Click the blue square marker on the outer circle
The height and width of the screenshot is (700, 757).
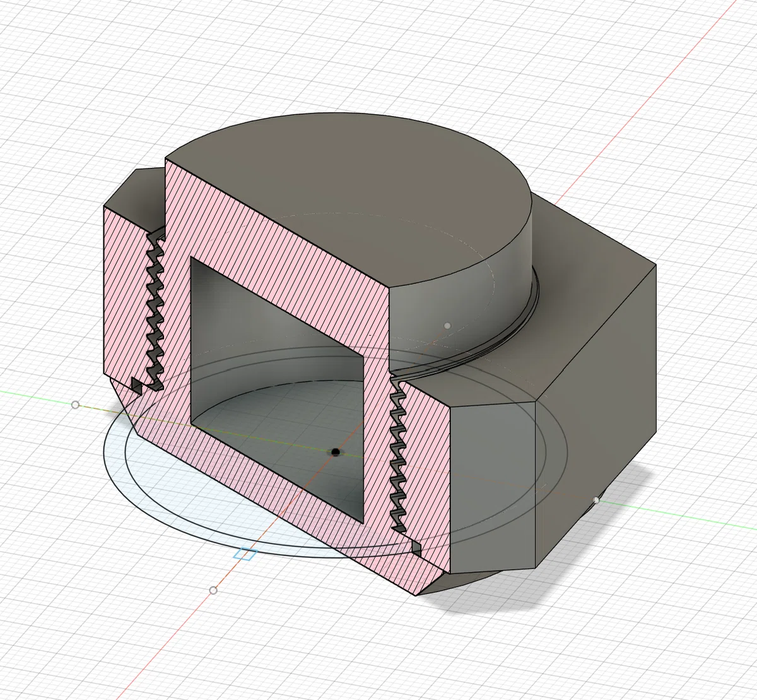[245, 555]
